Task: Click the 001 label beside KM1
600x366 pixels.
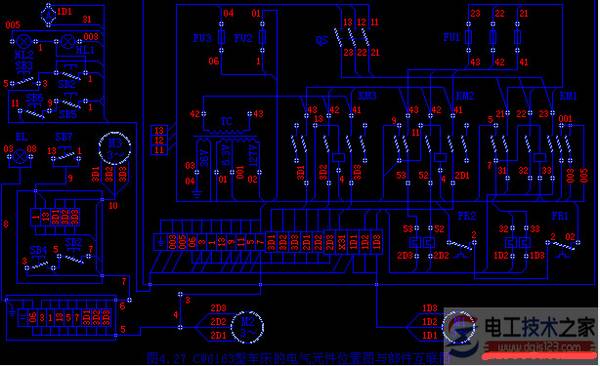Action: click(565, 118)
